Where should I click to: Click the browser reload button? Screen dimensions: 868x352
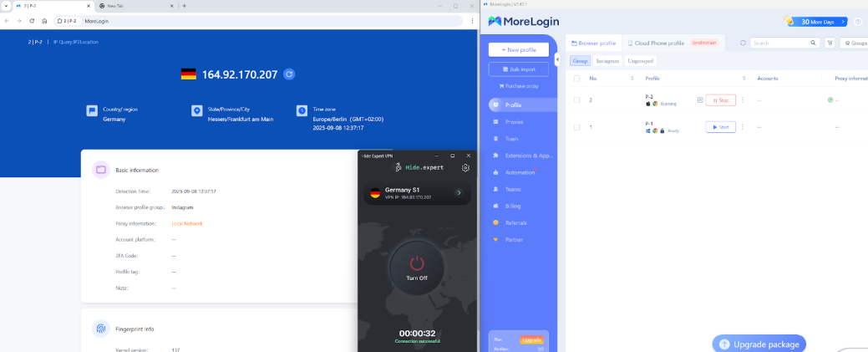pyautogui.click(x=32, y=21)
